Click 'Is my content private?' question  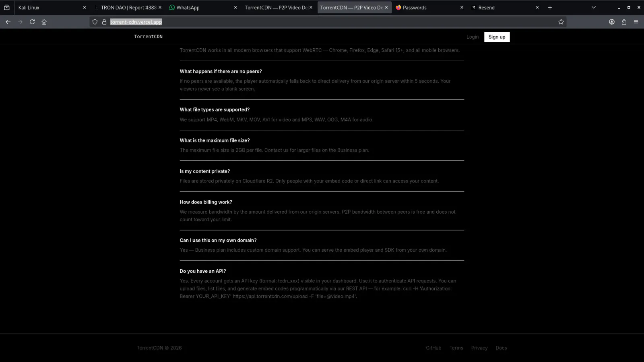[x=204, y=171]
